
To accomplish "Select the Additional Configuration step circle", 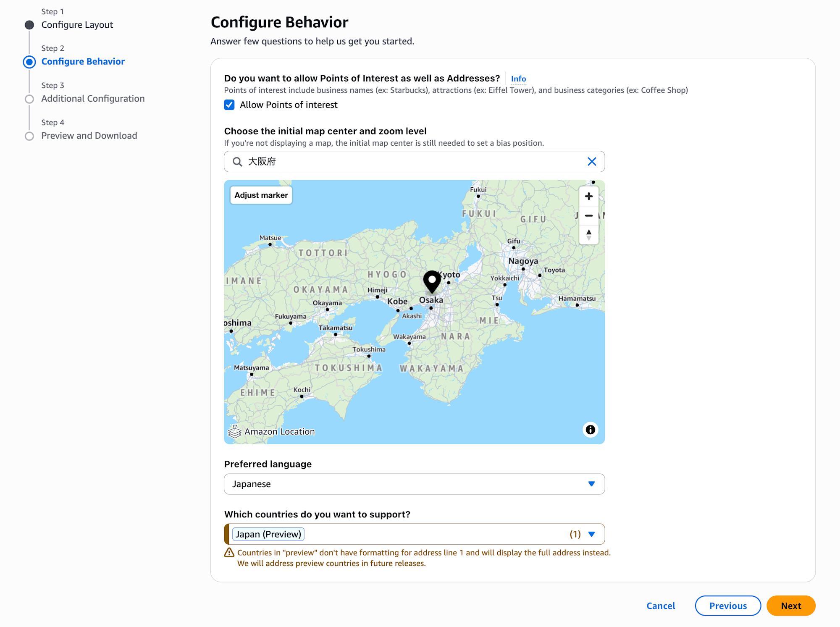I will [x=29, y=99].
